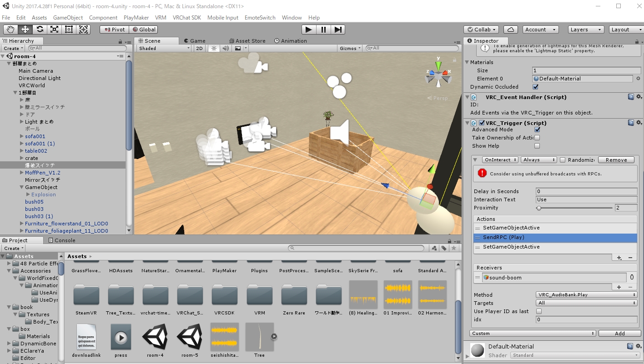The height and width of the screenshot is (364, 644).
Task: Enable the Randomize checkbox
Action: click(x=563, y=160)
